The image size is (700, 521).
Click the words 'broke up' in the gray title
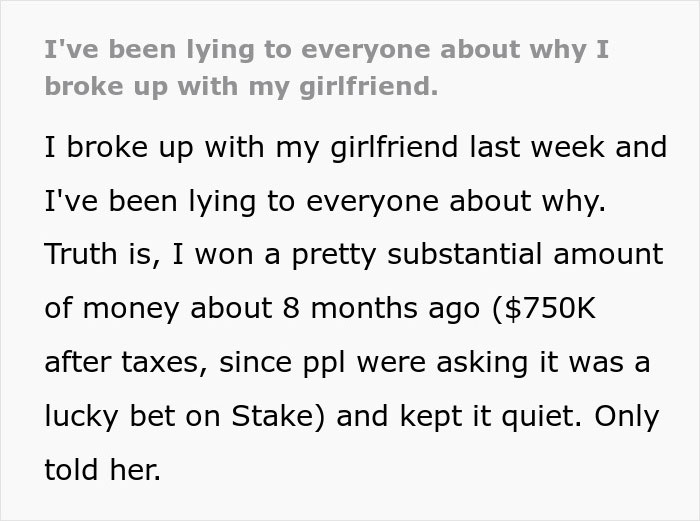[106, 87]
